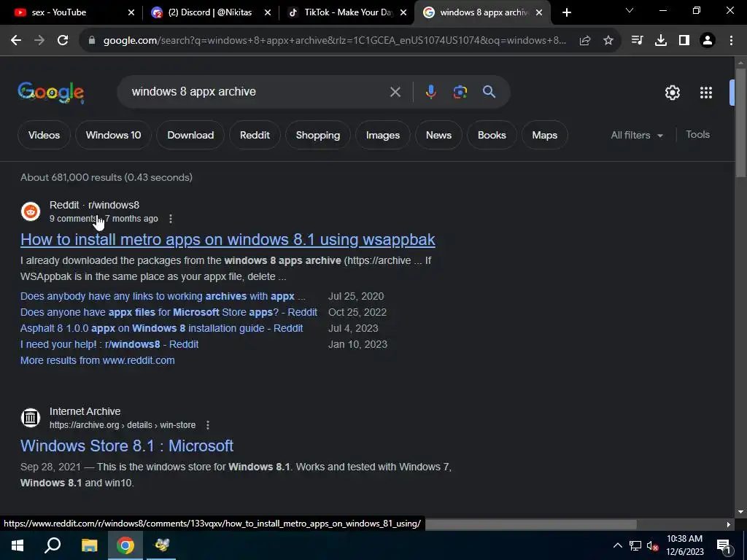Screen dimensions: 747x560
Task: Open the Windows Start menu
Action: pos(18,545)
